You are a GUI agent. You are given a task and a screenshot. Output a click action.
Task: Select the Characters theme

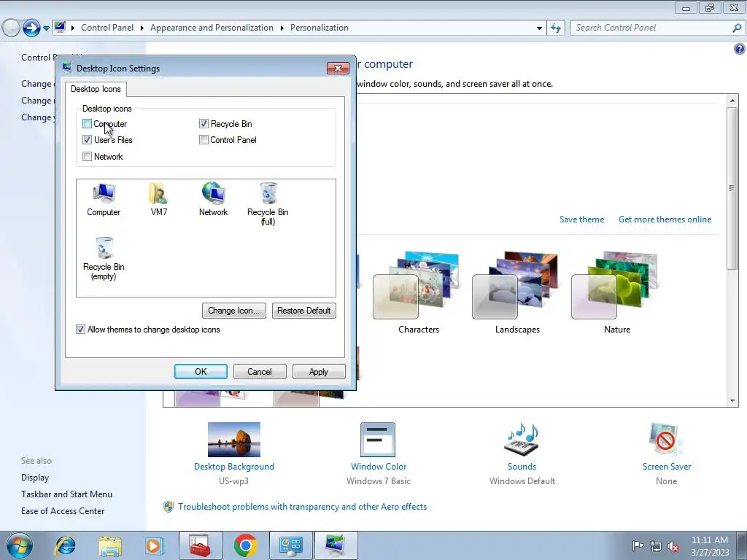(x=417, y=292)
